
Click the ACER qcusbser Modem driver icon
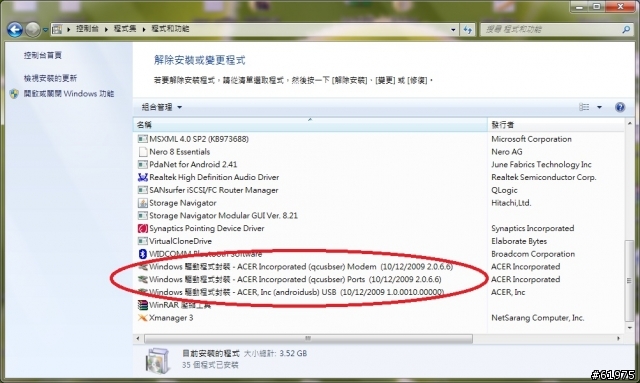pyautogui.click(x=142, y=267)
